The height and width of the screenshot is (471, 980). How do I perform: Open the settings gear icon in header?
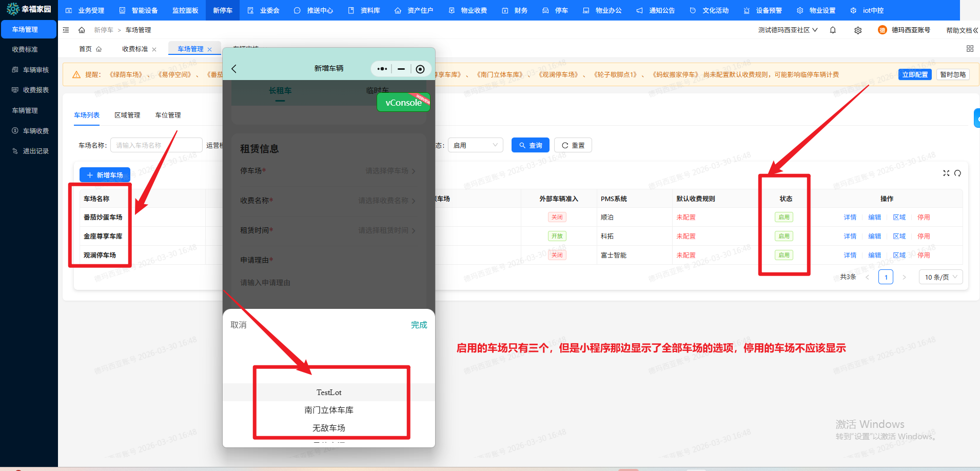click(858, 30)
